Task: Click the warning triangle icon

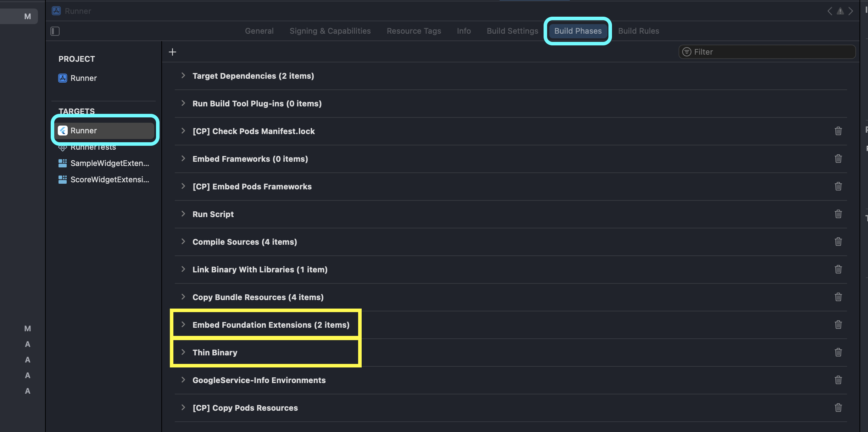Action: pos(840,11)
